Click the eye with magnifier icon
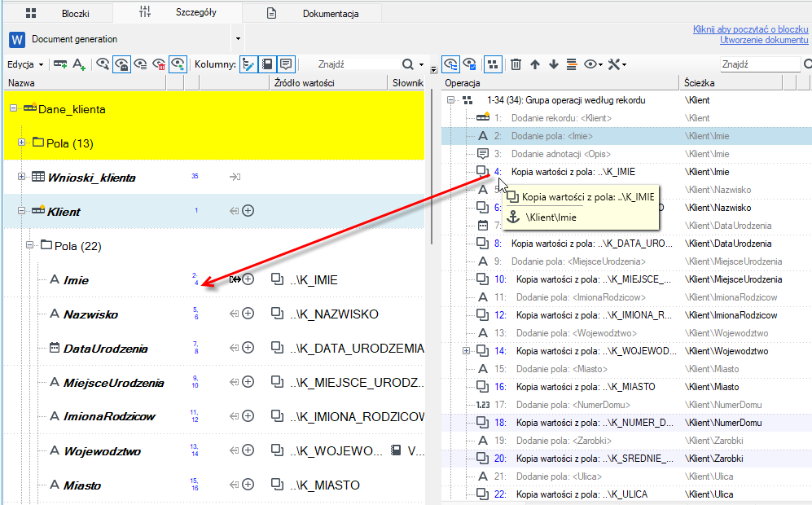This screenshot has width=812, height=505. (103, 64)
